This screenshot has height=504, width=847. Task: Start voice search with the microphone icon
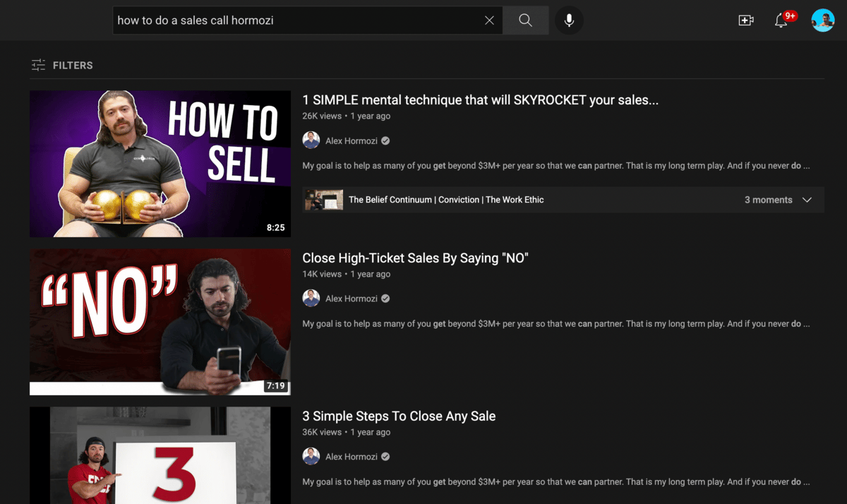[x=569, y=20]
